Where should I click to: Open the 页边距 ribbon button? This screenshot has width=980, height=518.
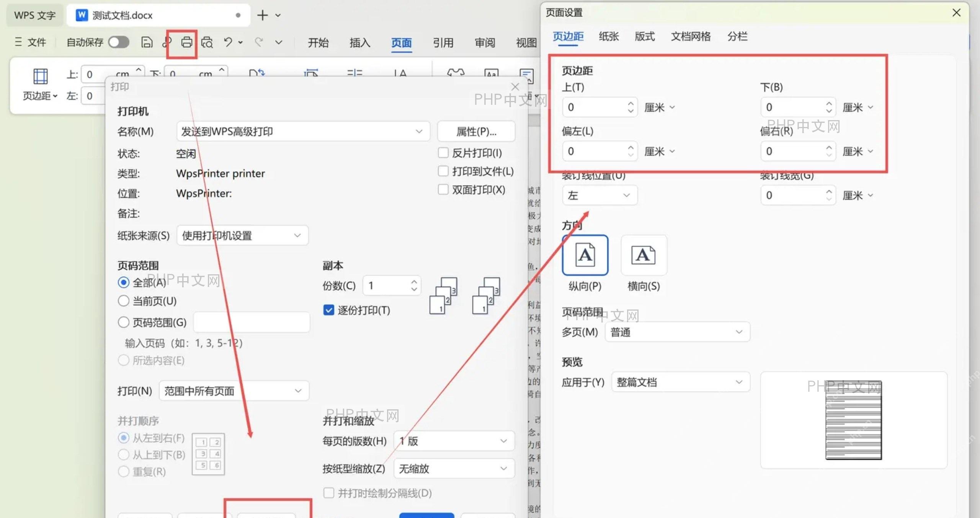pyautogui.click(x=40, y=85)
